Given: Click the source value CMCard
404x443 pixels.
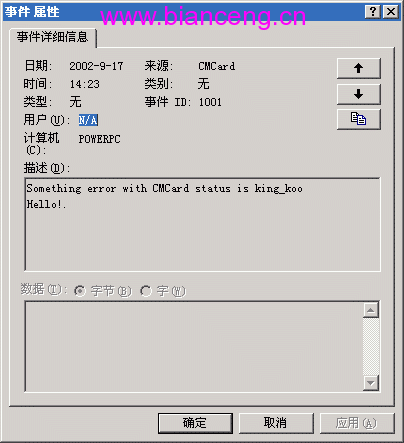Looking at the screenshot, I should 217,66.
